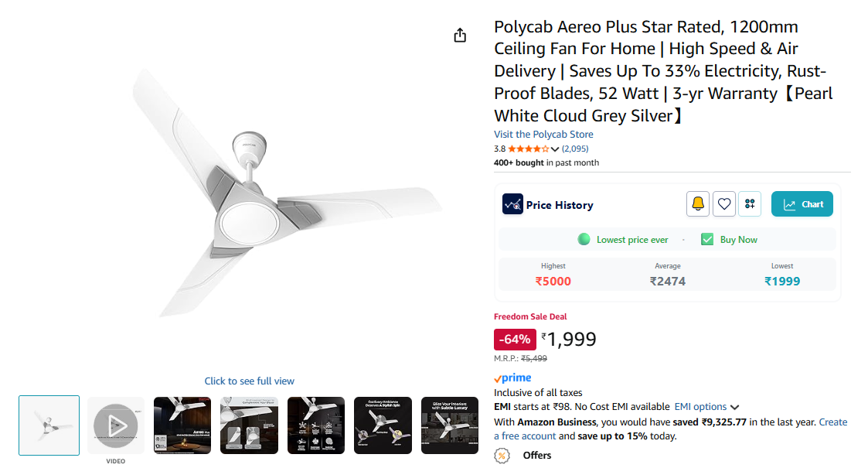
Task: Select the last thumbnail in image strip
Action: pyautogui.click(x=450, y=425)
